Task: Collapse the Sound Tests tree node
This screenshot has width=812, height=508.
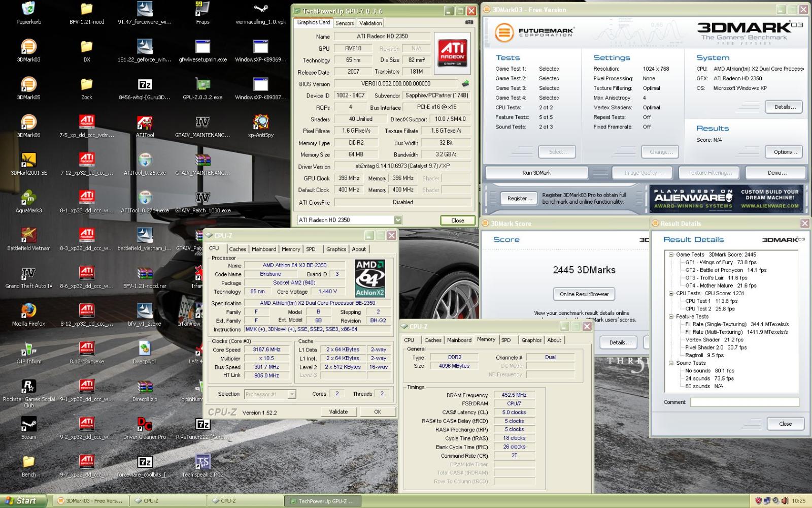Action: [671, 363]
